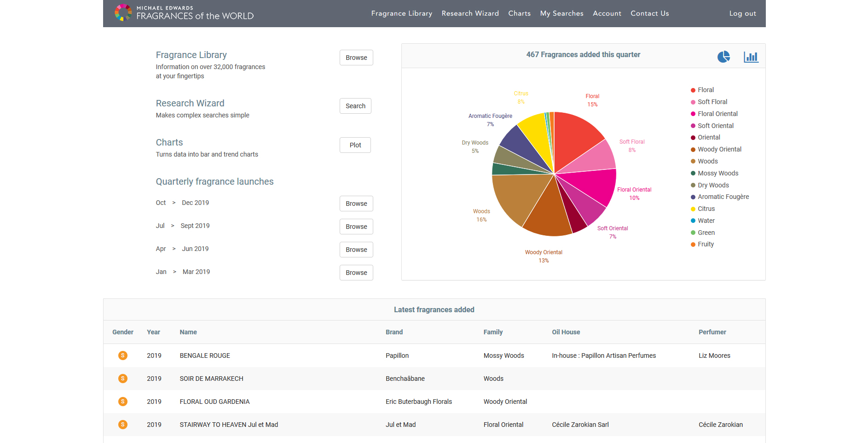Sort table by Gender column header
The height and width of the screenshot is (443, 868).
[123, 332]
